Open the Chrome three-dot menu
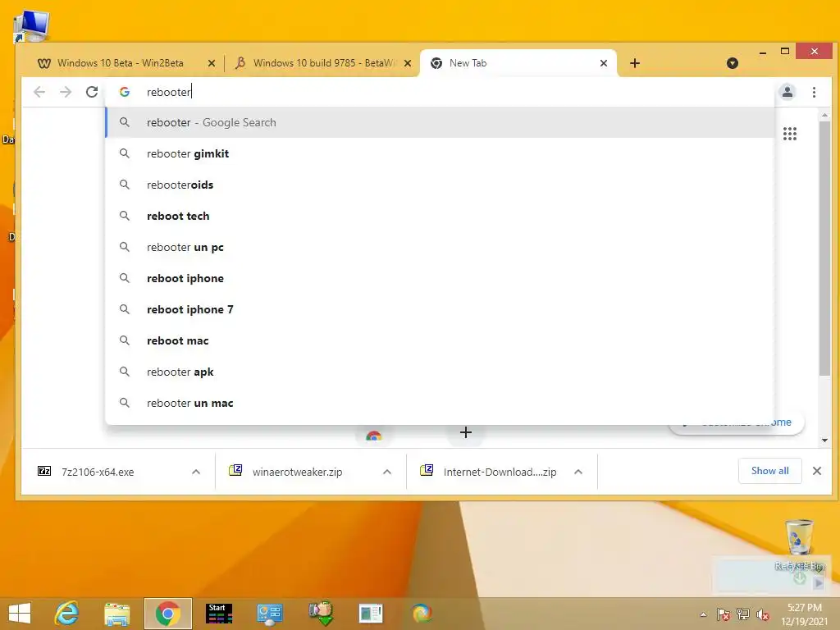 814,92
